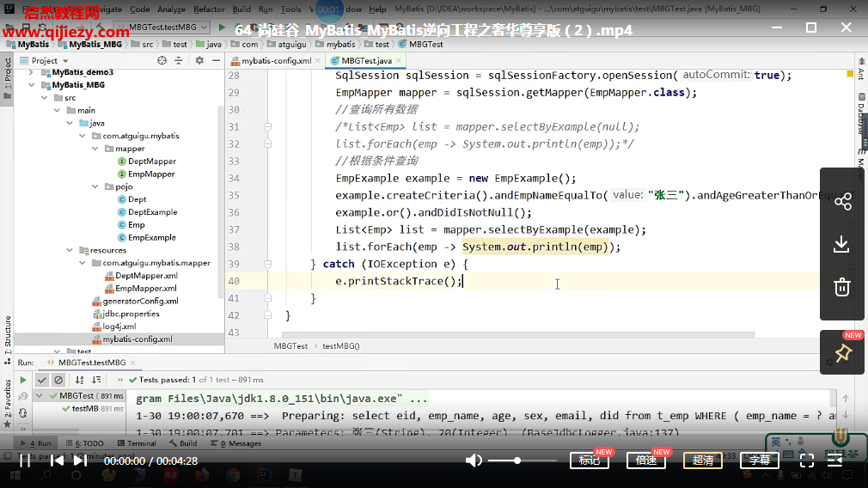Collapse the resources folder
Viewport: 868px width, 488px height.
click(x=70, y=250)
